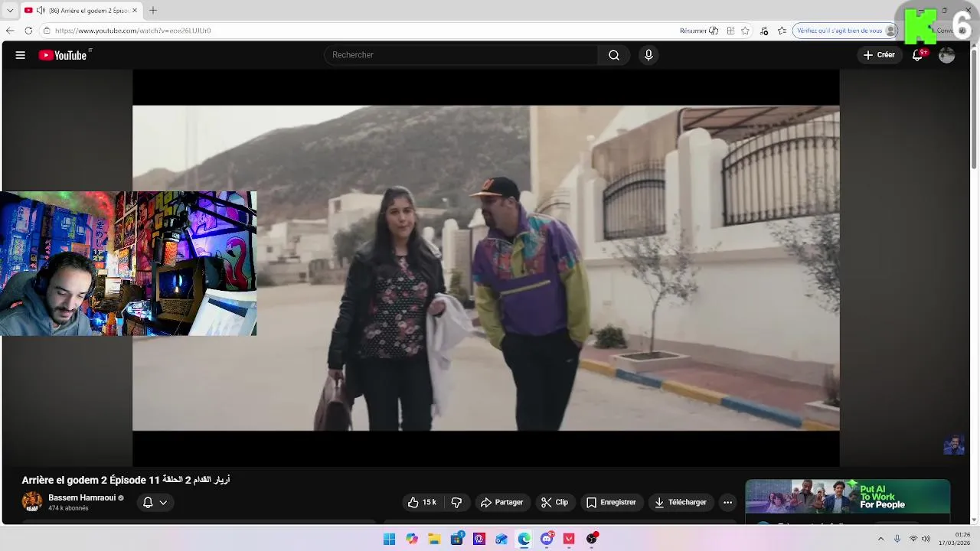Click the Partager share button
This screenshot has height=551, width=980.
(x=501, y=502)
